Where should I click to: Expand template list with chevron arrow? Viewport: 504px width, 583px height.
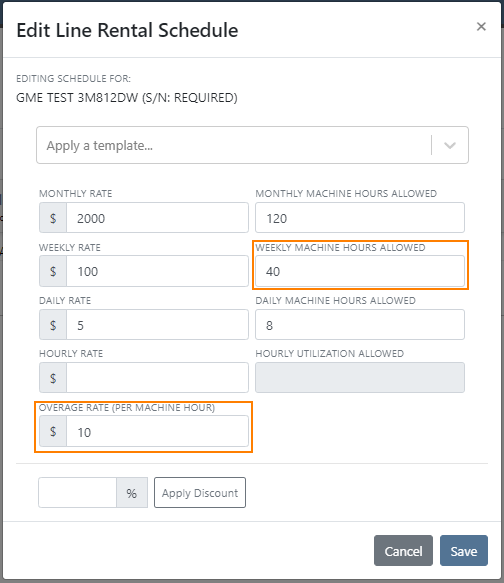[x=450, y=145]
